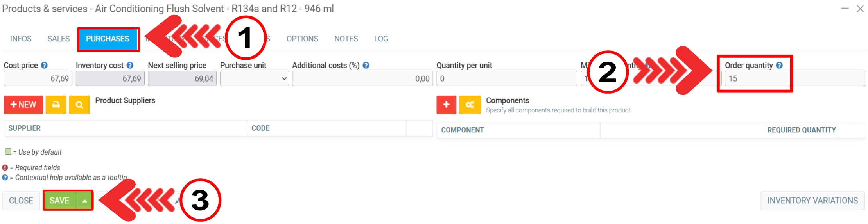Image resolution: width=868 pixels, height=224 pixels.
Task: Click the print product suppliers icon
Action: click(x=56, y=105)
